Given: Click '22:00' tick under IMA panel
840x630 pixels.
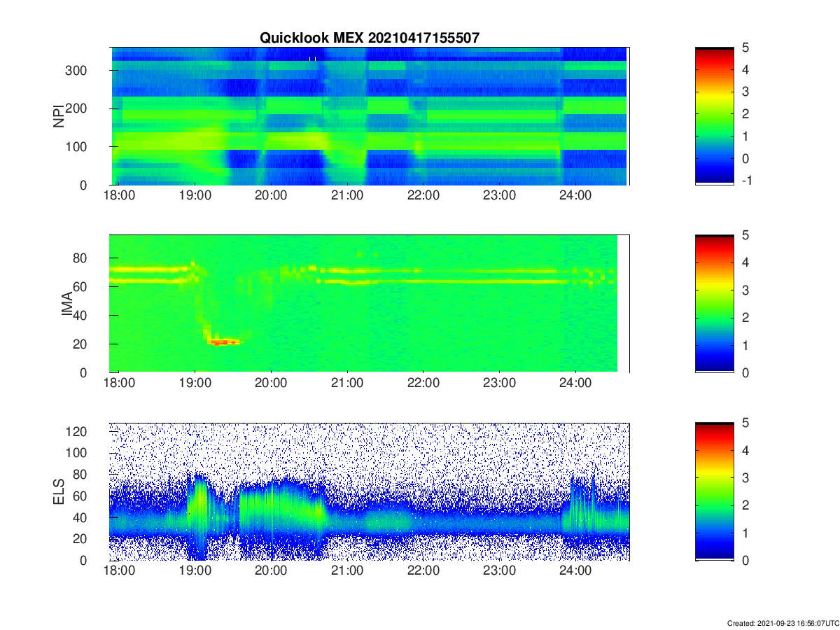Looking at the screenshot, I should tap(423, 384).
